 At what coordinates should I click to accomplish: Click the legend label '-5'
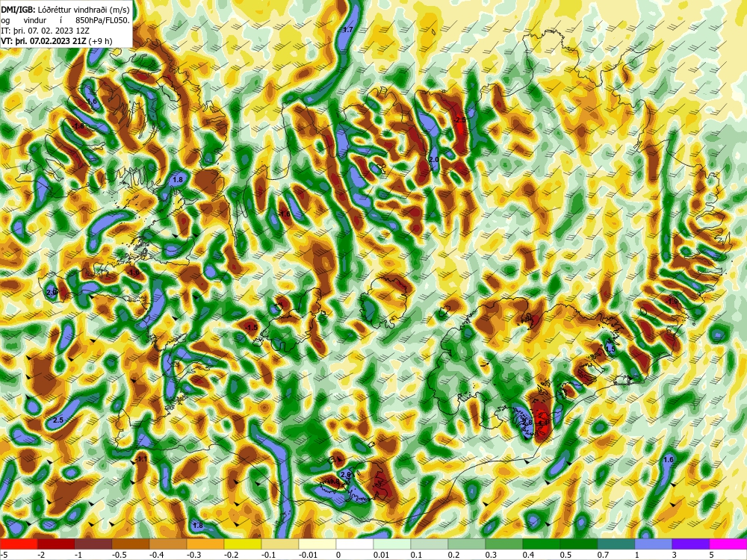tap(4, 555)
